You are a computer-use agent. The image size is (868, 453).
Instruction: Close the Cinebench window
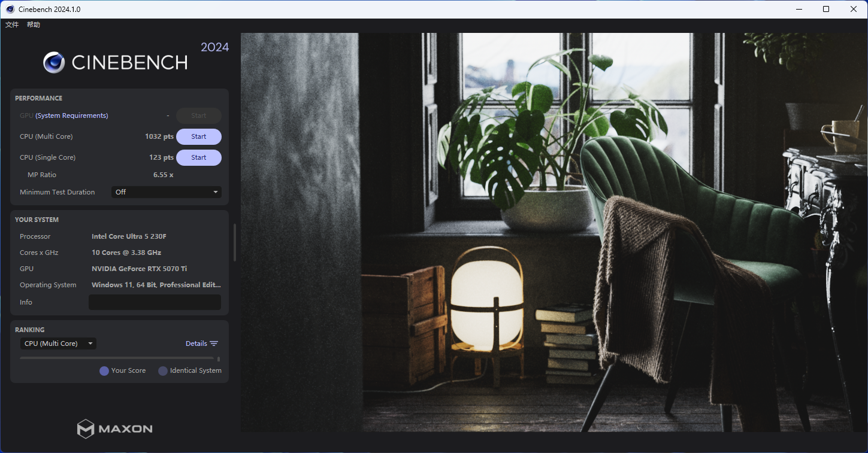coord(854,9)
